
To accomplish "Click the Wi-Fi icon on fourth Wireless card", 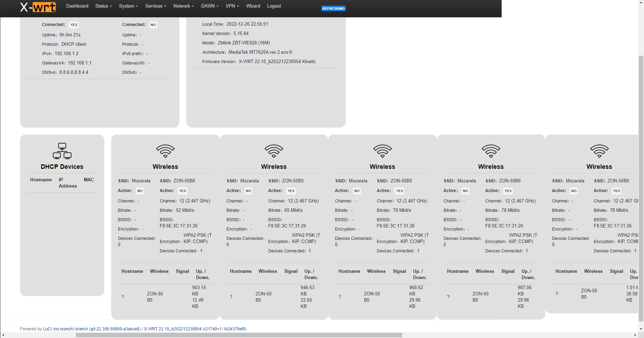I will [x=491, y=151].
